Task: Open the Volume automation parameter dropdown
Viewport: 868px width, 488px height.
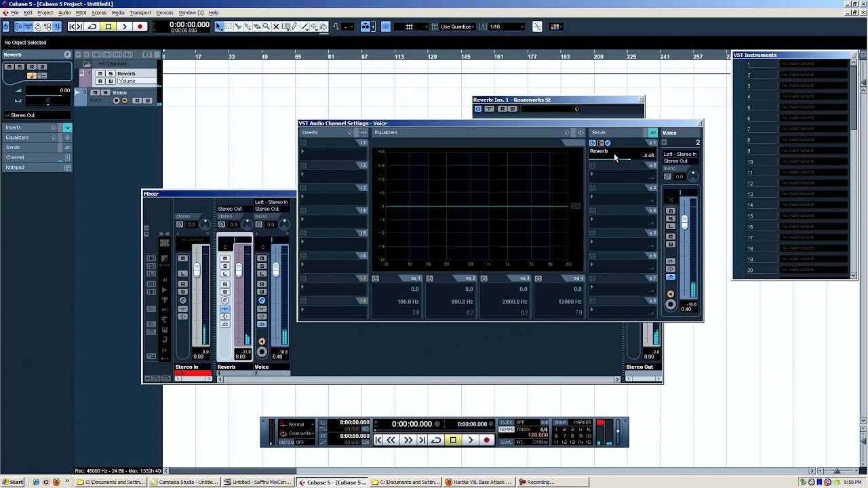Action: point(137,81)
